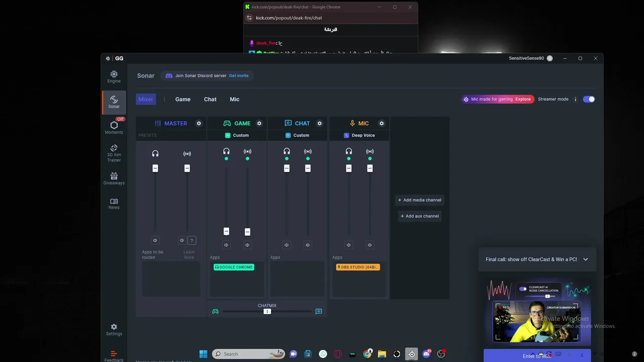Click the Game headphones volume slider handle

226,231
